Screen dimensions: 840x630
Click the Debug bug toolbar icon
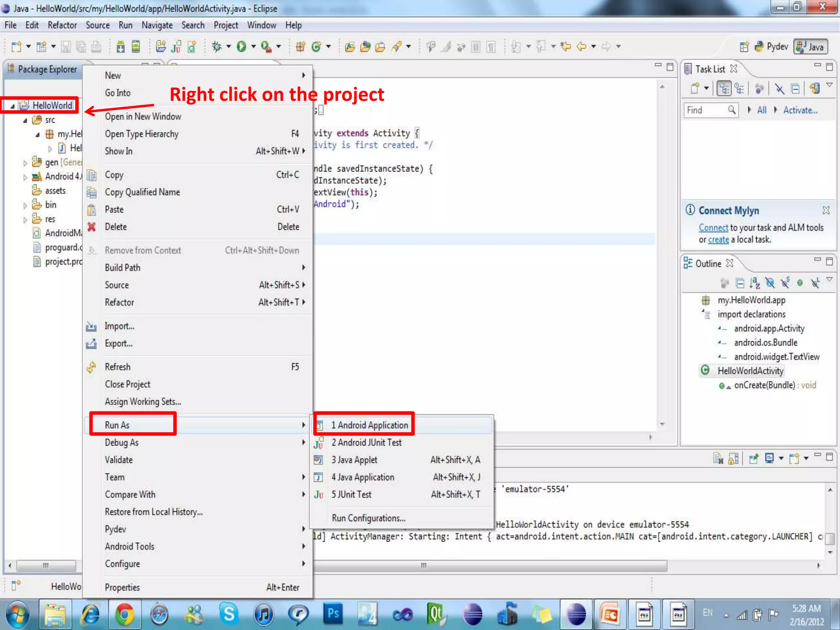click(217, 47)
